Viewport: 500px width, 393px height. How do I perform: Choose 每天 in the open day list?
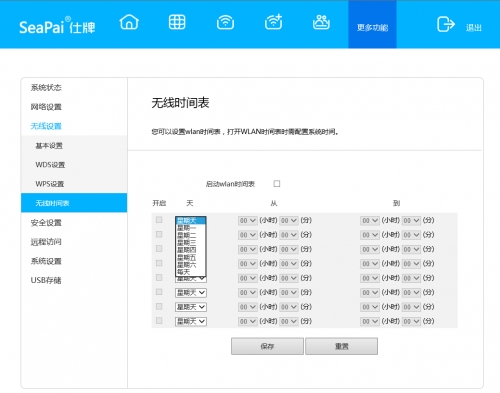(x=191, y=272)
